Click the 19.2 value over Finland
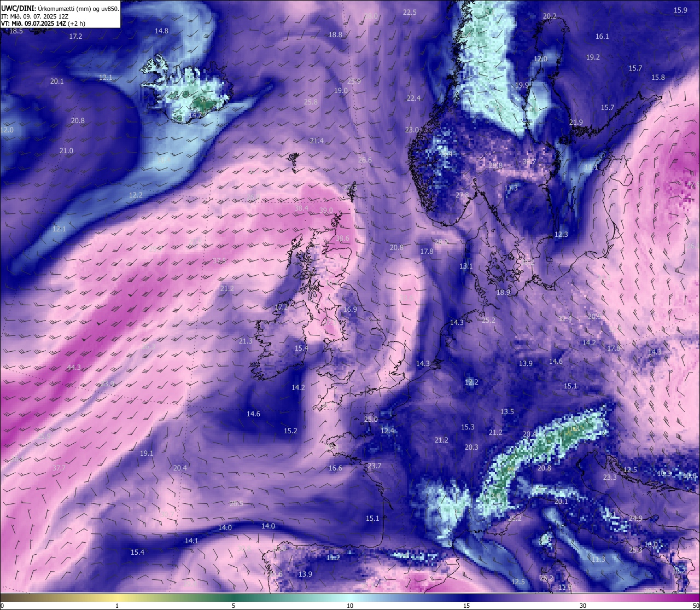 [593, 57]
